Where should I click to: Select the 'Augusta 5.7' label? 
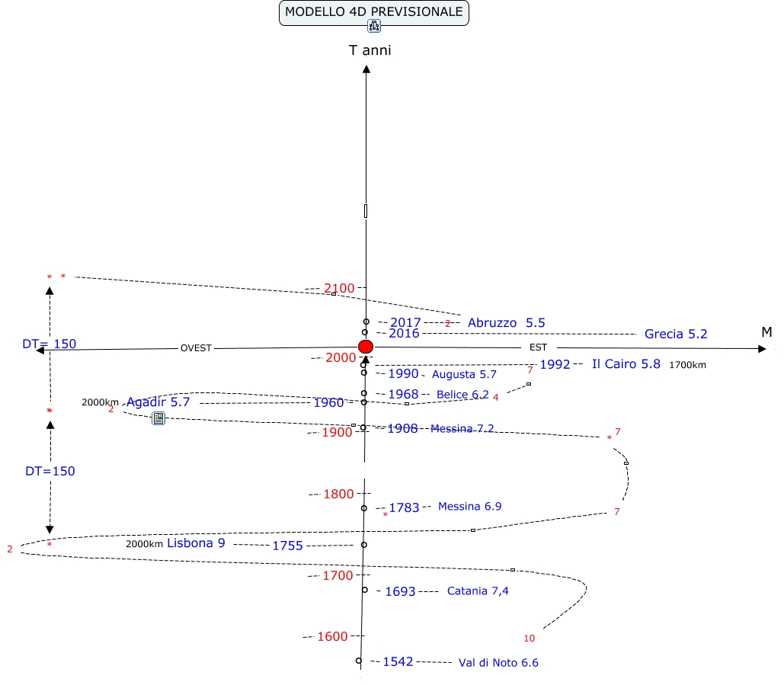(464, 374)
